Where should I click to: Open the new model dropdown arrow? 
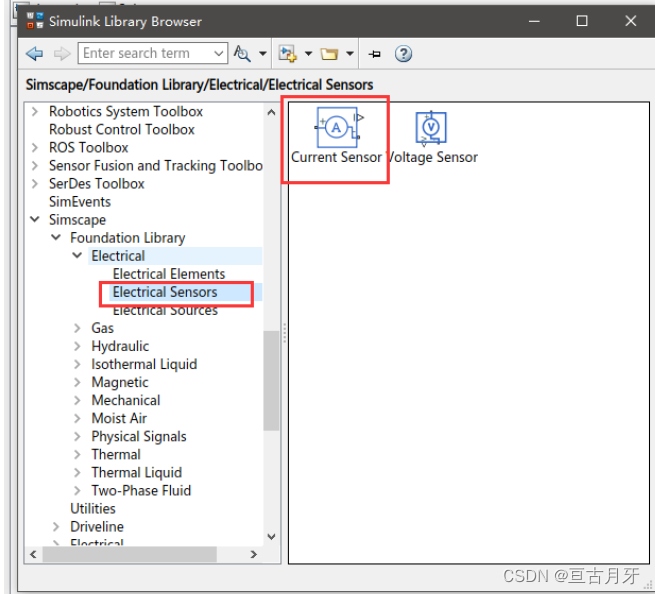(308, 53)
